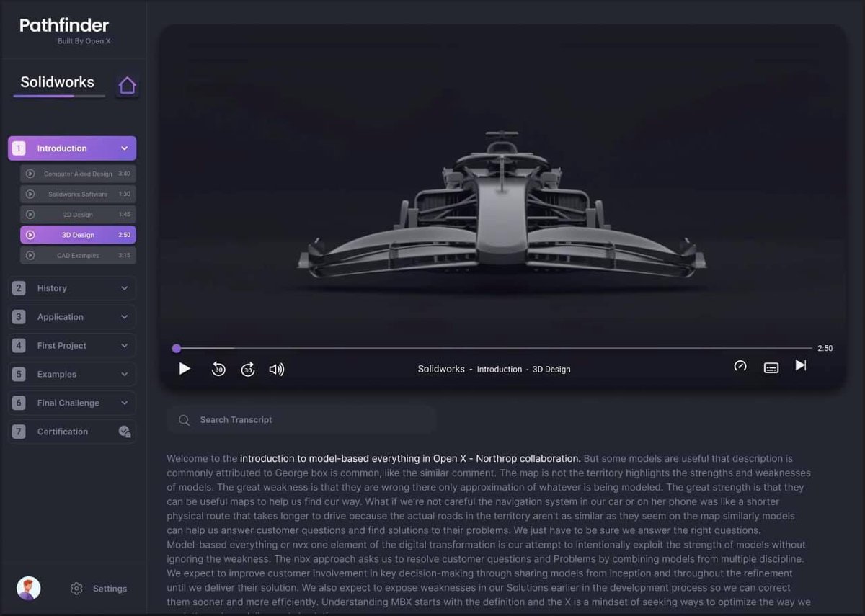The width and height of the screenshot is (865, 616).
Task: Expand the Final Challenge section chevron
Action: click(124, 403)
